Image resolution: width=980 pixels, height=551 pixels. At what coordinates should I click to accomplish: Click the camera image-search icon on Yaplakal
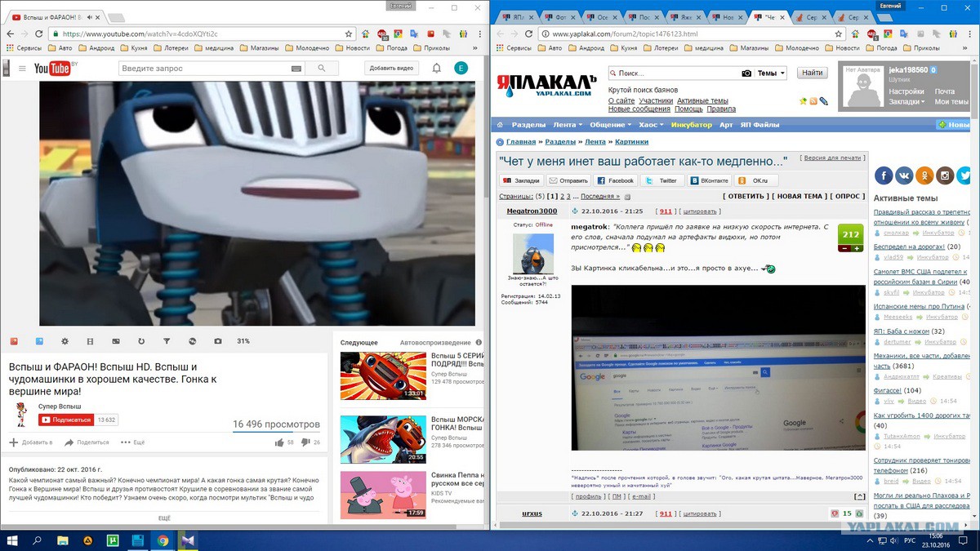click(746, 73)
